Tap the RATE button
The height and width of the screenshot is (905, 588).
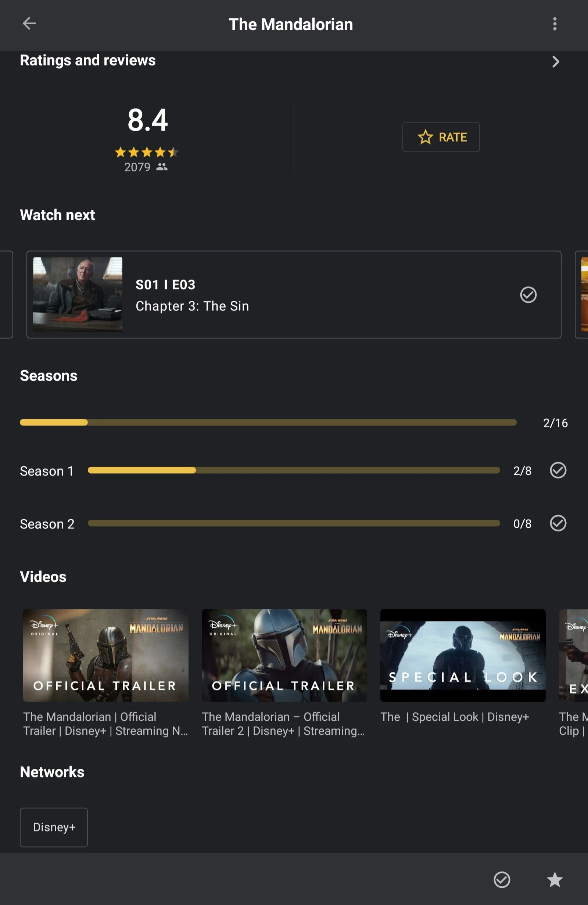[441, 137]
